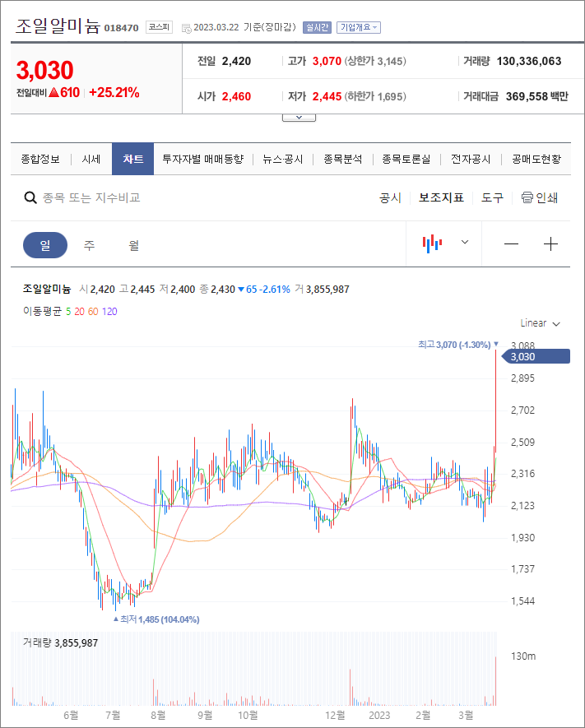Viewport: 585px width, 728px height.
Task: Select the 차트 tab
Action: tap(132, 159)
